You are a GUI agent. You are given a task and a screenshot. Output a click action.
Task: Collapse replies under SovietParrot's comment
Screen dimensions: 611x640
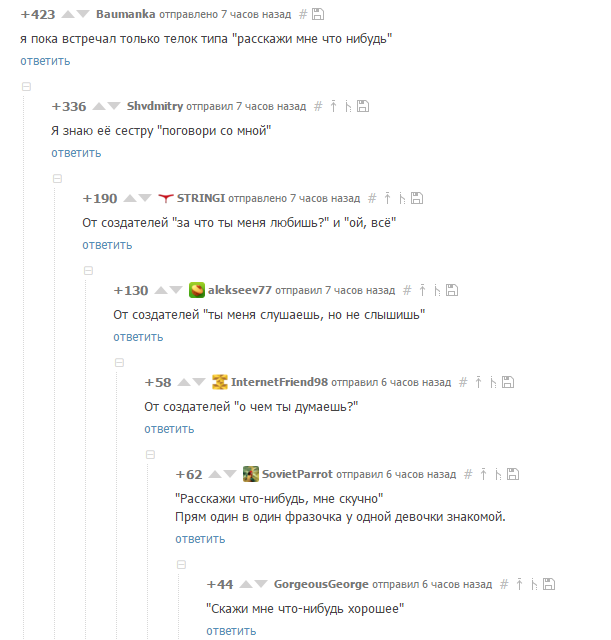181,564
